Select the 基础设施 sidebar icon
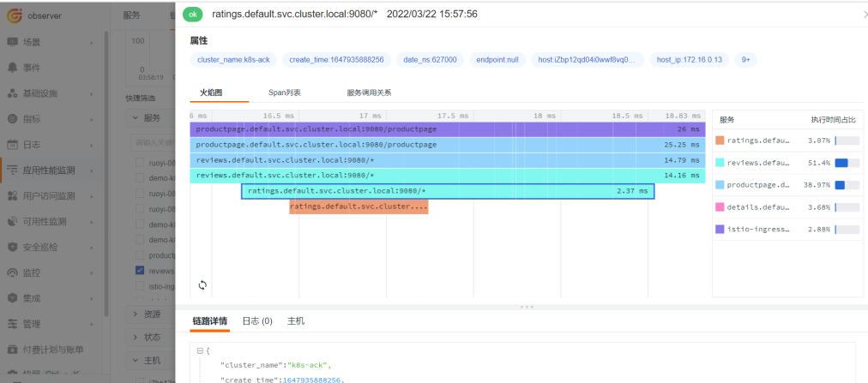The height and width of the screenshot is (383, 868). 12,93
